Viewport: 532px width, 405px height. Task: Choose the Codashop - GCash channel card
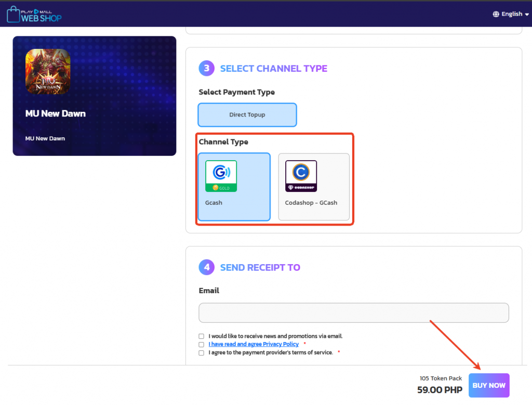[x=314, y=187]
